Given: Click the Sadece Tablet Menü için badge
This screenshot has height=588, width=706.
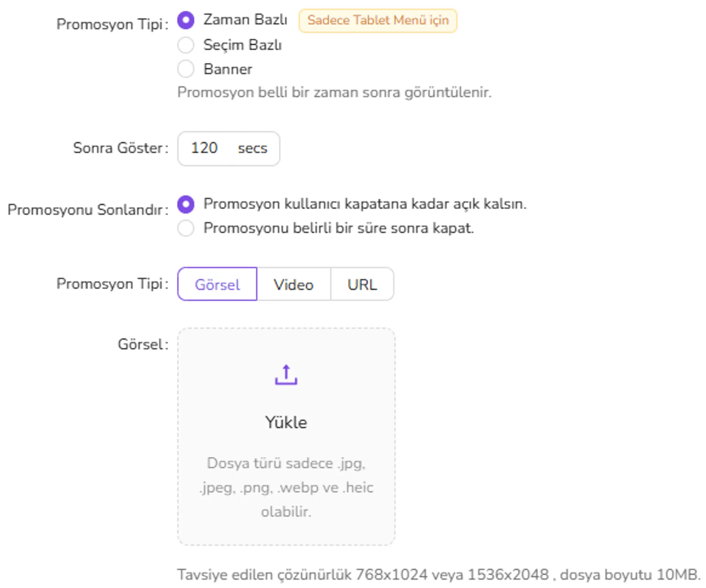Looking at the screenshot, I should click(378, 21).
